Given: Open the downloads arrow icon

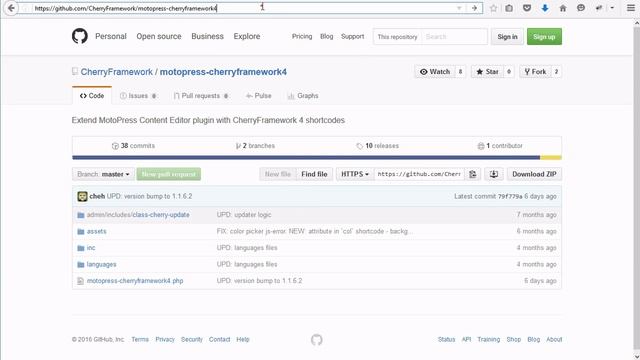Looking at the screenshot, I should (545, 8).
